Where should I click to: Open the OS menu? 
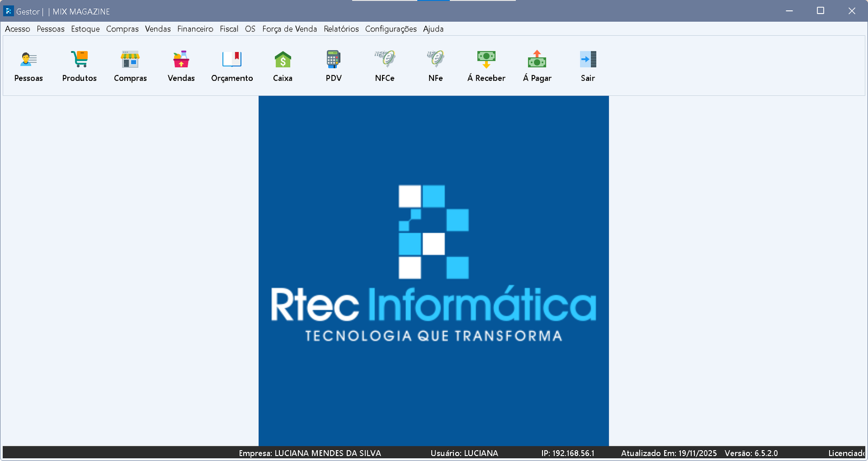[250, 29]
